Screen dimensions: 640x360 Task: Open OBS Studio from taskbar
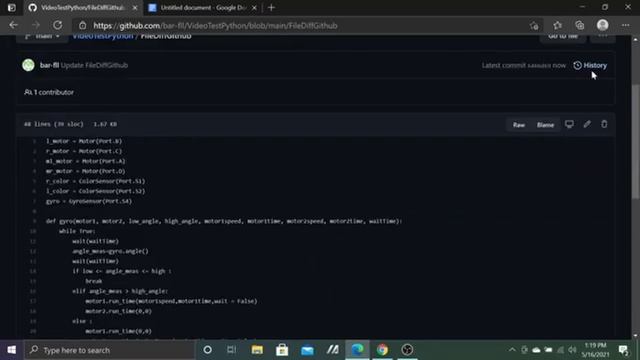407,350
